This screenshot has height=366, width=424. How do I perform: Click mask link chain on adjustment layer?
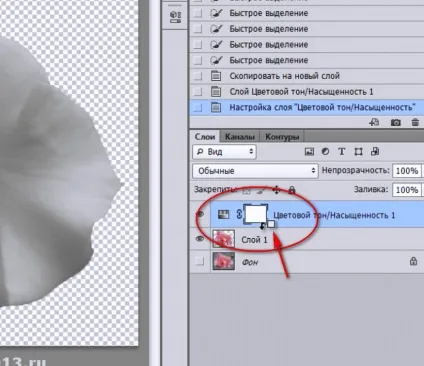(239, 214)
